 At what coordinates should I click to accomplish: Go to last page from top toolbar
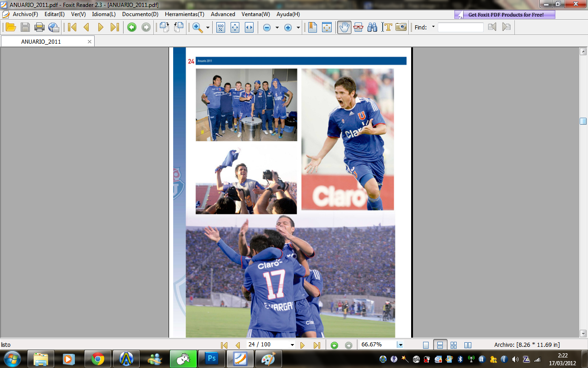point(115,27)
